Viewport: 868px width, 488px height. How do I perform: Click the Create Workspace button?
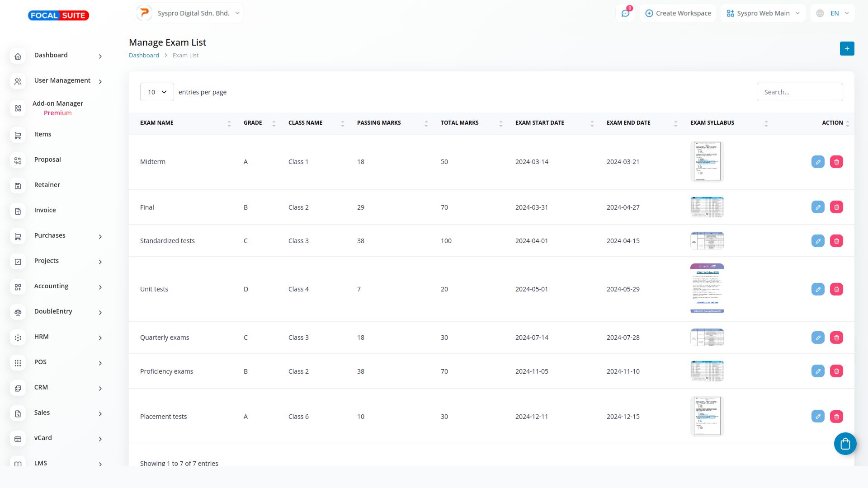(x=678, y=13)
